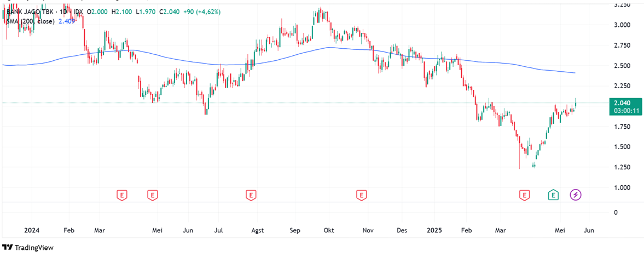
Task: Click the red earnings marker beside Mei 2024
Action: (x=152, y=195)
